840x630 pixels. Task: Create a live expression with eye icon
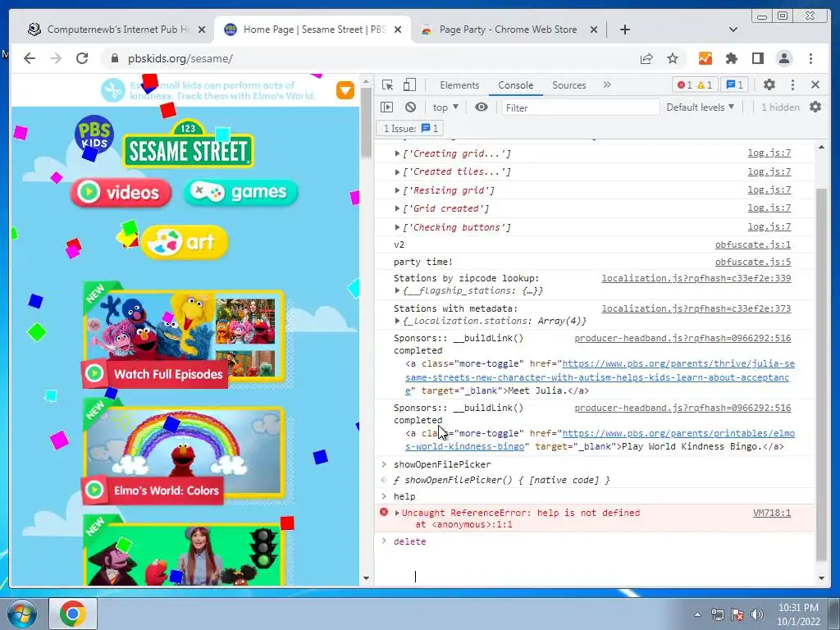point(482,107)
